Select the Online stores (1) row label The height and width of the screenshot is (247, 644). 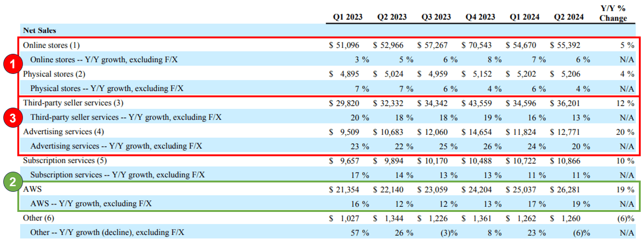52,45
